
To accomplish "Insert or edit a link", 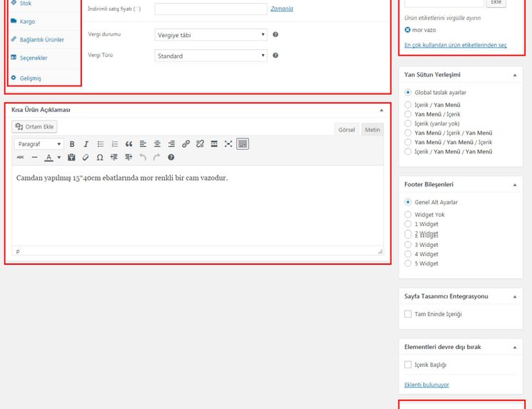I will (186, 143).
